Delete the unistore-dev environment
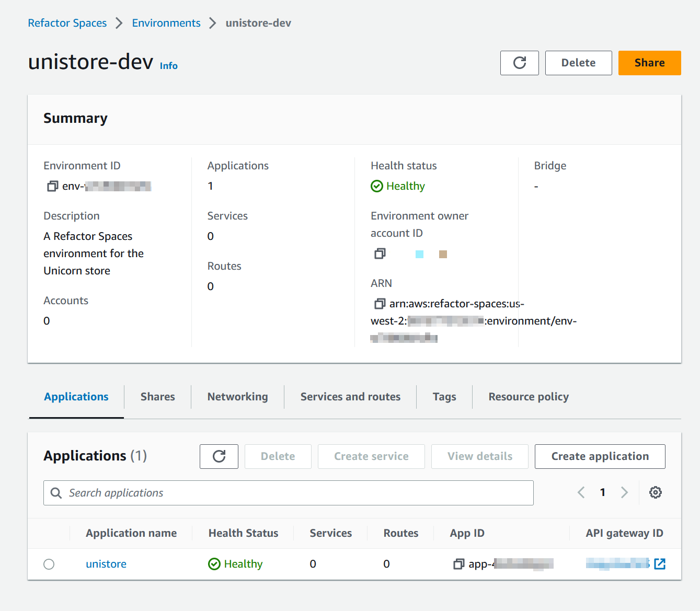The height and width of the screenshot is (611, 700). [579, 63]
